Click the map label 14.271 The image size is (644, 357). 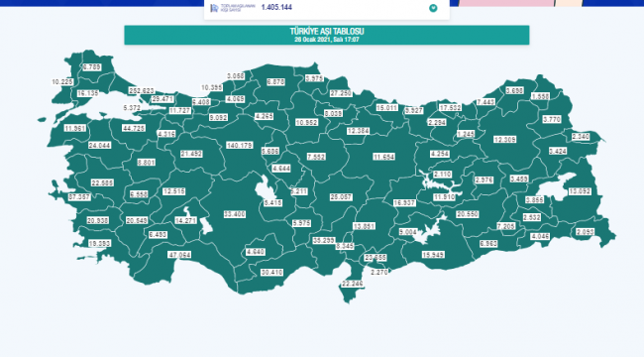[x=185, y=220]
